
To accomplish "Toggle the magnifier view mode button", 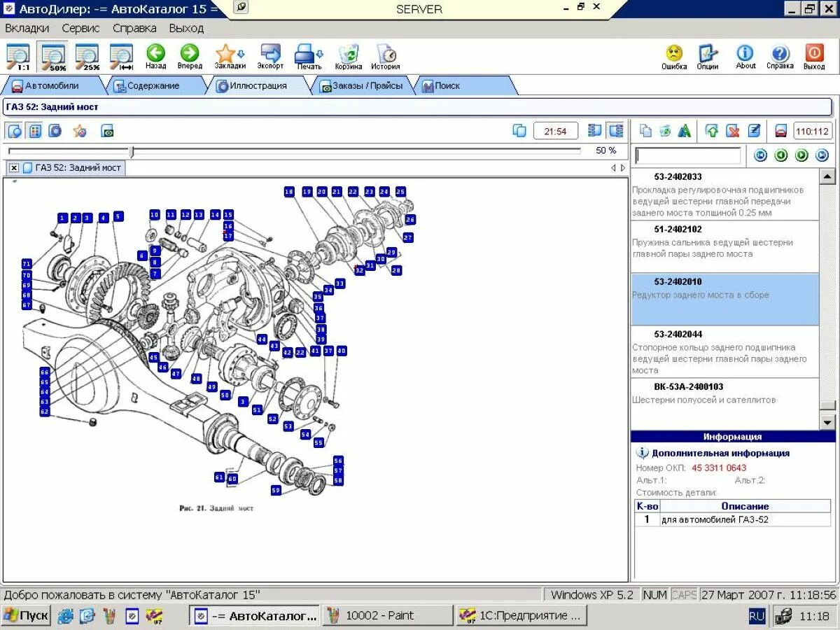I will 15,131.
